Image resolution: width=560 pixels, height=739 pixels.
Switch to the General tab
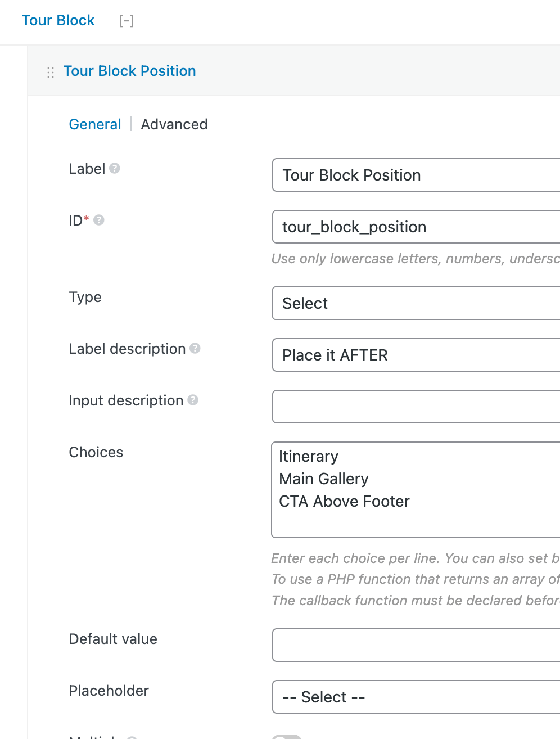pyautogui.click(x=95, y=124)
